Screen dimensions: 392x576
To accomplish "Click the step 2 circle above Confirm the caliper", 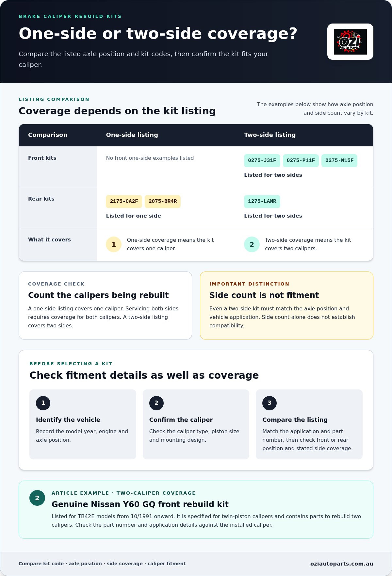I will coord(156,403).
